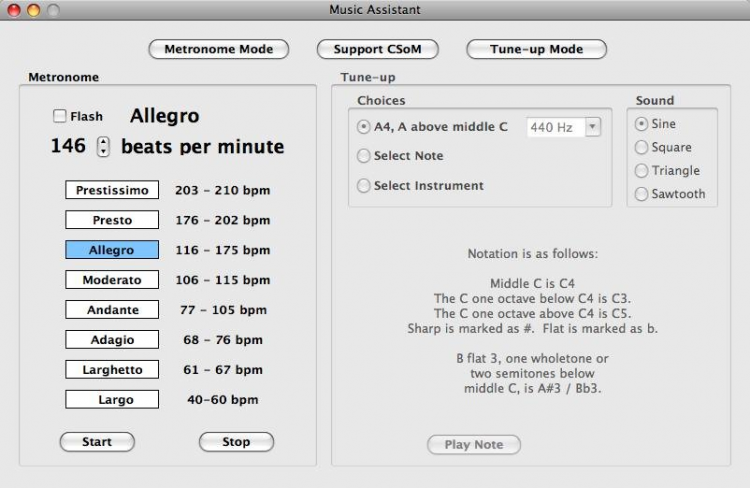The height and width of the screenshot is (488, 750).
Task: Choose the Select Note option
Action: (365, 156)
